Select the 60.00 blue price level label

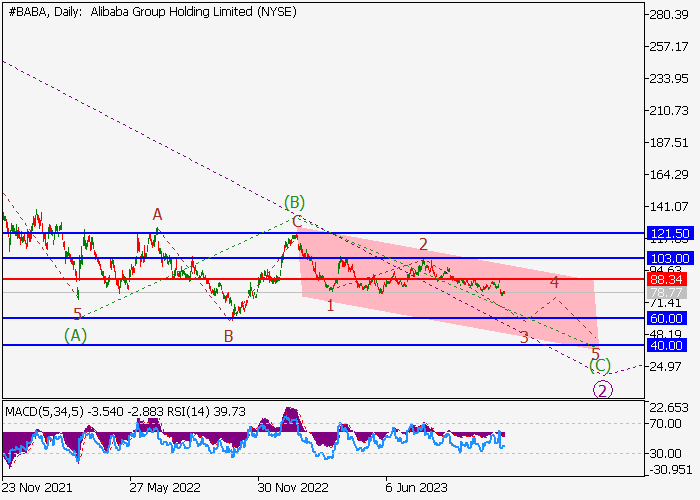coord(666,319)
